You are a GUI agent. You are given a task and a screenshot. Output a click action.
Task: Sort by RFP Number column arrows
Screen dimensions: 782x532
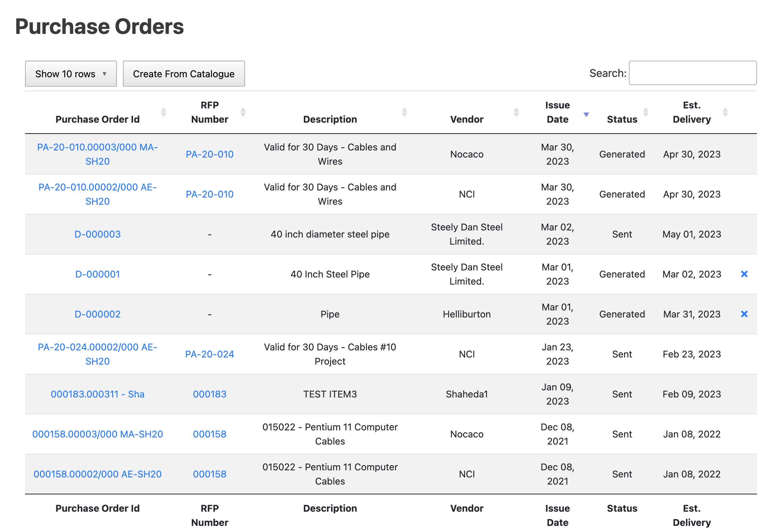(243, 112)
